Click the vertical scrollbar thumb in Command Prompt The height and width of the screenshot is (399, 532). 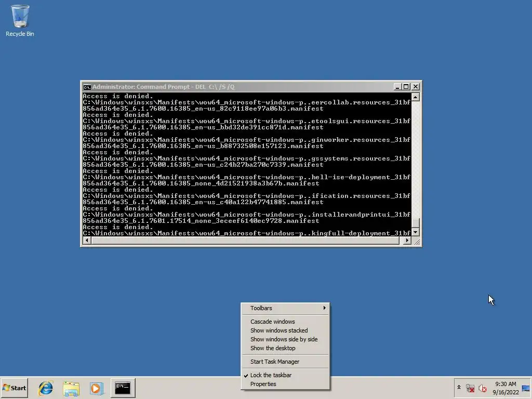click(415, 223)
